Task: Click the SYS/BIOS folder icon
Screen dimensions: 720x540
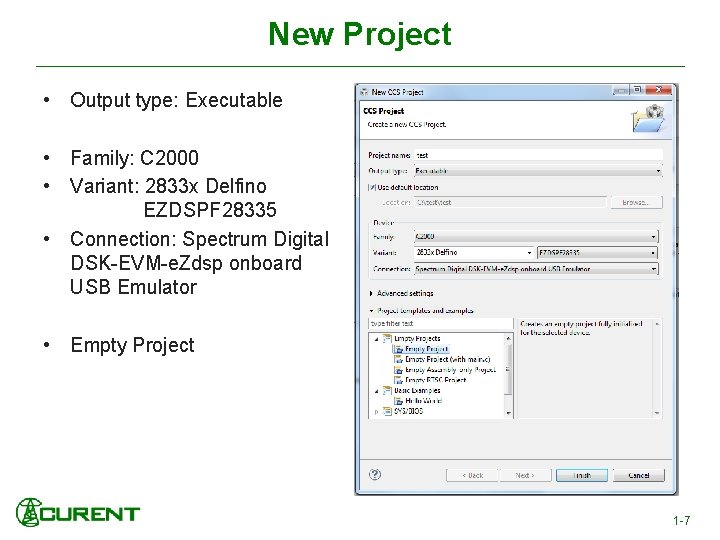Action: pos(387,411)
